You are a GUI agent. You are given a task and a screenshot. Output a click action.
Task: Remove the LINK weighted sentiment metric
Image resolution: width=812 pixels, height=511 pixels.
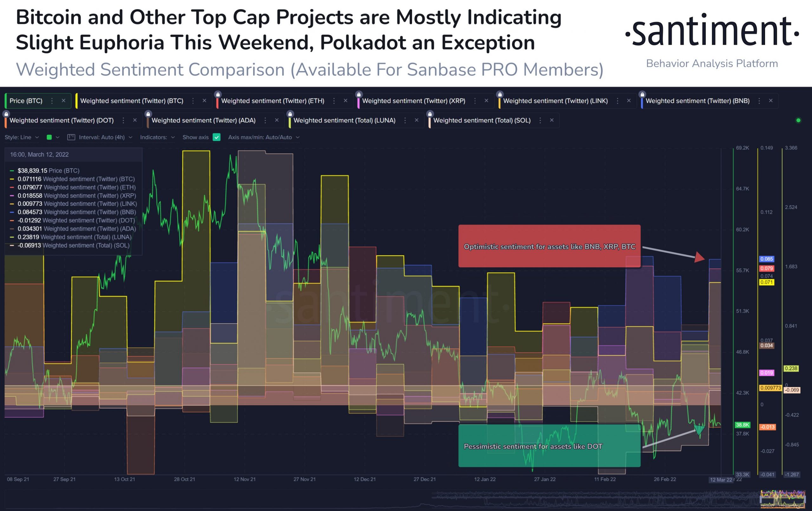tap(629, 101)
